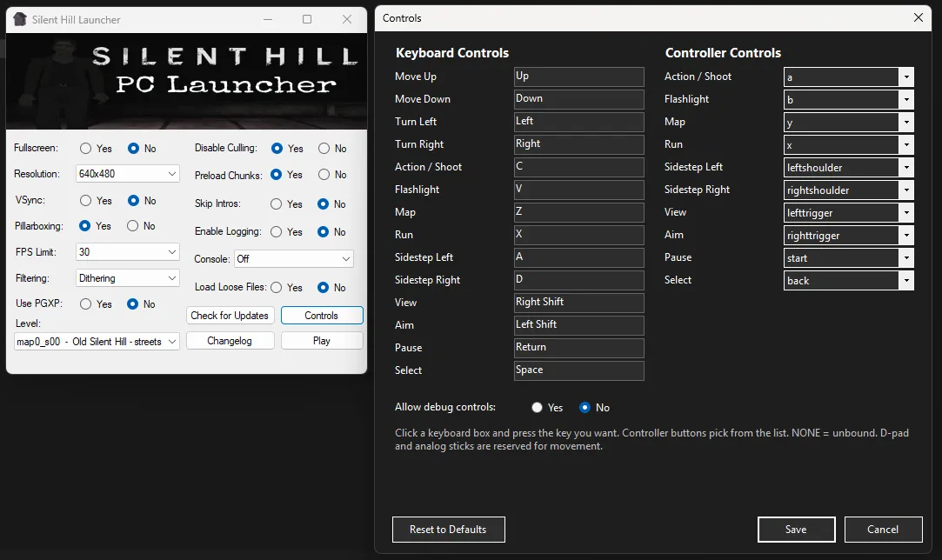The height and width of the screenshot is (560, 942).
Task: Open the Level map0_s00 dropdown
Action: point(97,341)
